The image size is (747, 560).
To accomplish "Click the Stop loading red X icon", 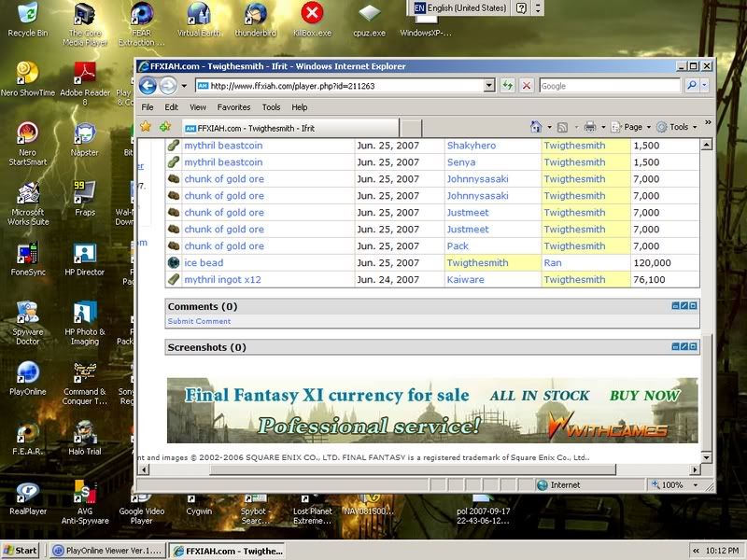I will tap(527, 86).
